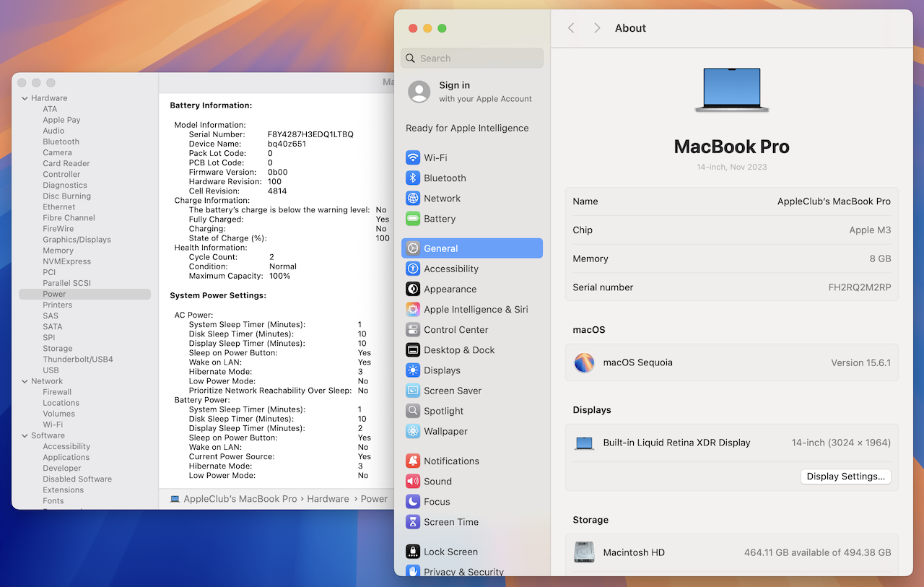Collapse the Software section in System Information

(25, 435)
